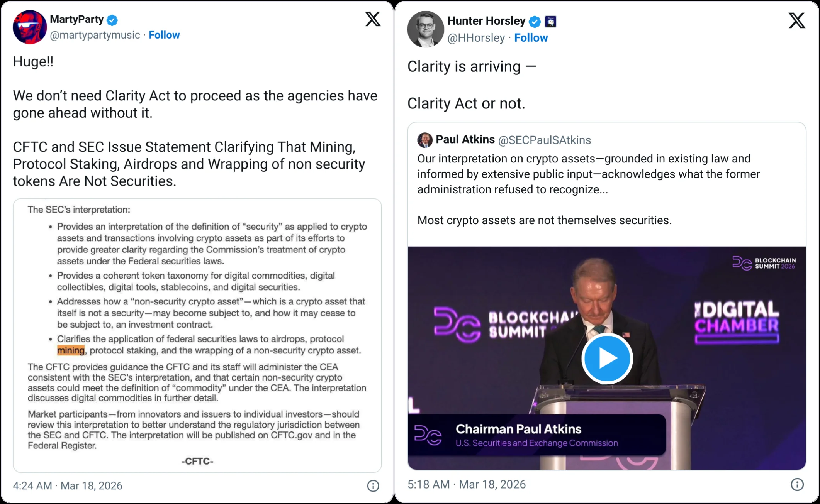Click the affiliation badge beside Hunter Horsley's name

click(x=550, y=22)
